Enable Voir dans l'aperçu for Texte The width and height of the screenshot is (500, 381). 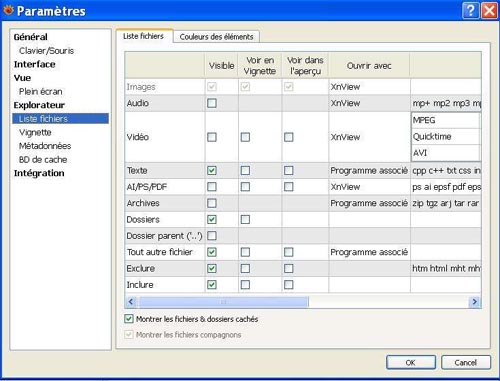[x=289, y=170]
